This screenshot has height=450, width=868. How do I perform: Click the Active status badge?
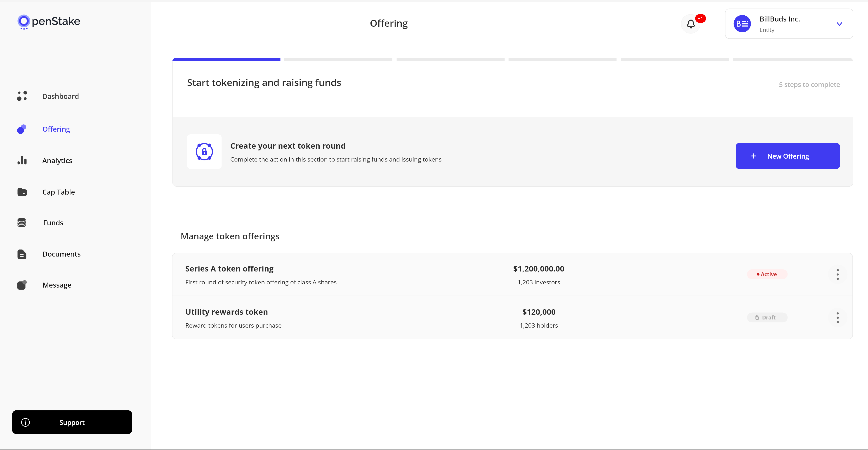tap(767, 274)
